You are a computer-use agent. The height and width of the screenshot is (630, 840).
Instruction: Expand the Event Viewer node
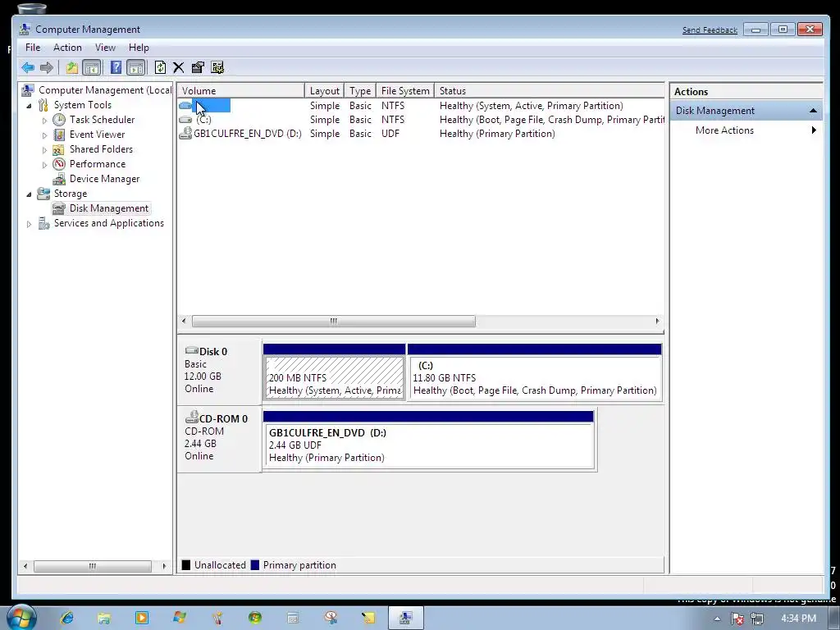point(44,135)
